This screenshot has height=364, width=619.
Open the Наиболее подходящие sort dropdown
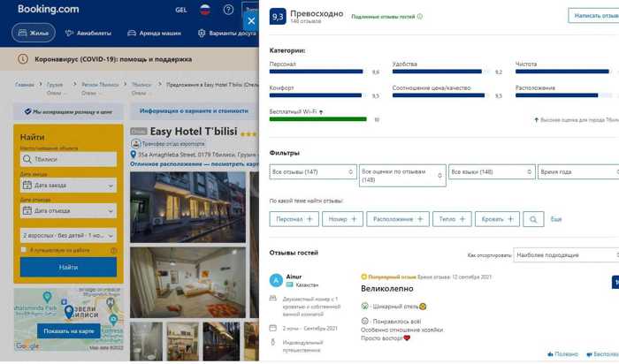pos(566,255)
